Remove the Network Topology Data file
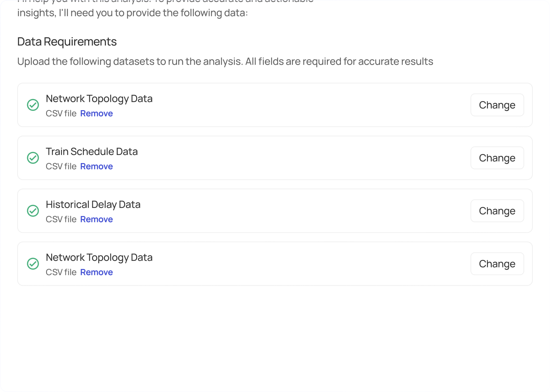The width and height of the screenshot is (550, 392). 96,113
